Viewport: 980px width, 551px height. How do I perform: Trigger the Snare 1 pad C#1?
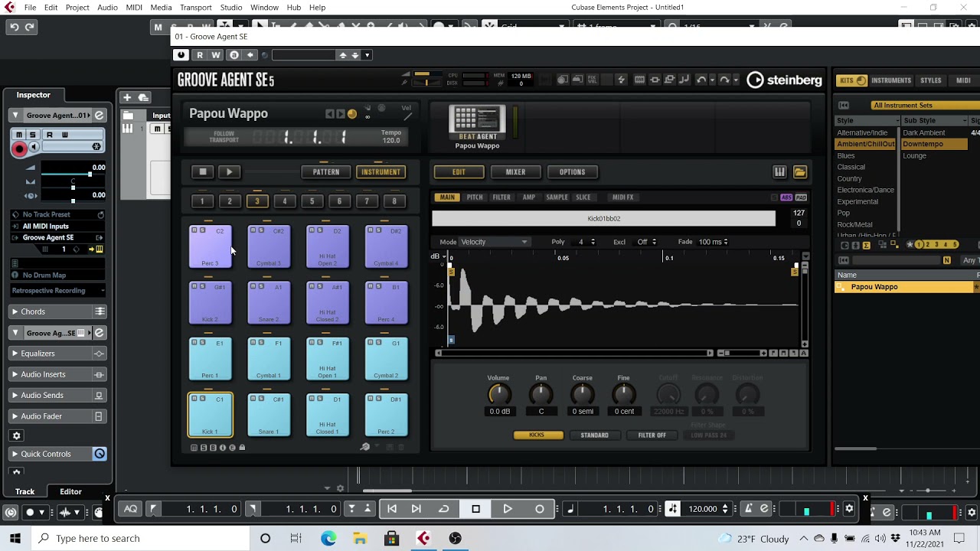[x=269, y=415]
